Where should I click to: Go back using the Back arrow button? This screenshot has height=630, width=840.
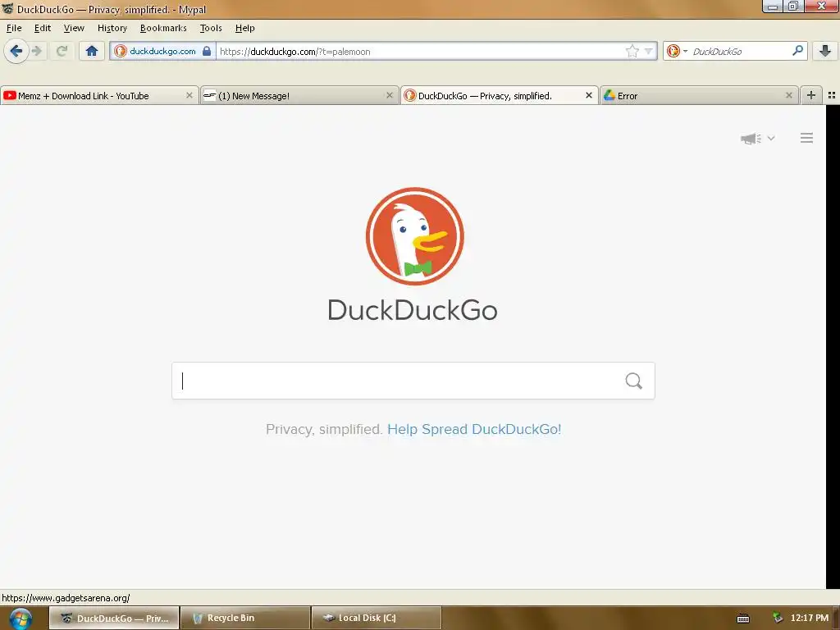[16, 52]
